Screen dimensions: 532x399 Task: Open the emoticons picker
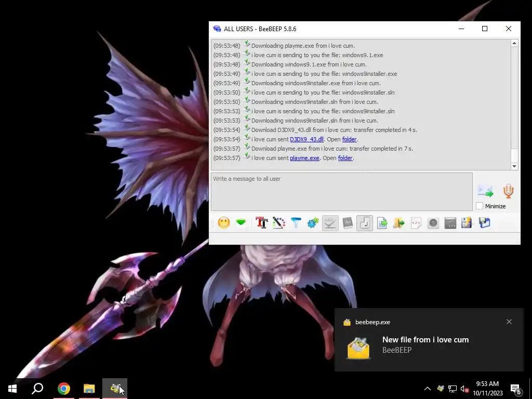click(224, 223)
